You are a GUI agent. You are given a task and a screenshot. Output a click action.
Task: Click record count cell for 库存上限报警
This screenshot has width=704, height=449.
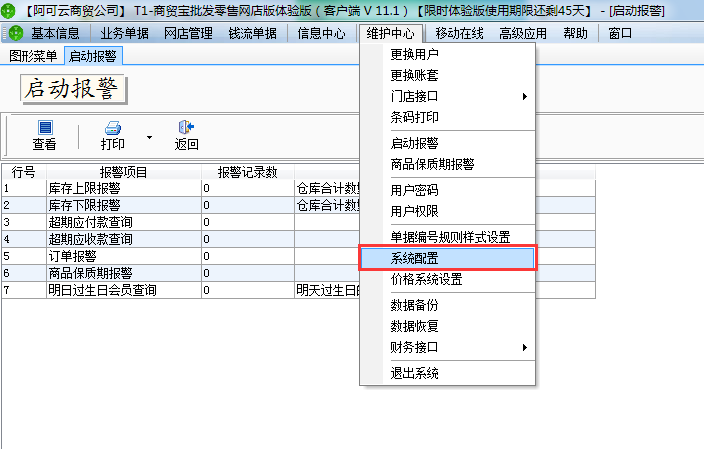(248, 188)
